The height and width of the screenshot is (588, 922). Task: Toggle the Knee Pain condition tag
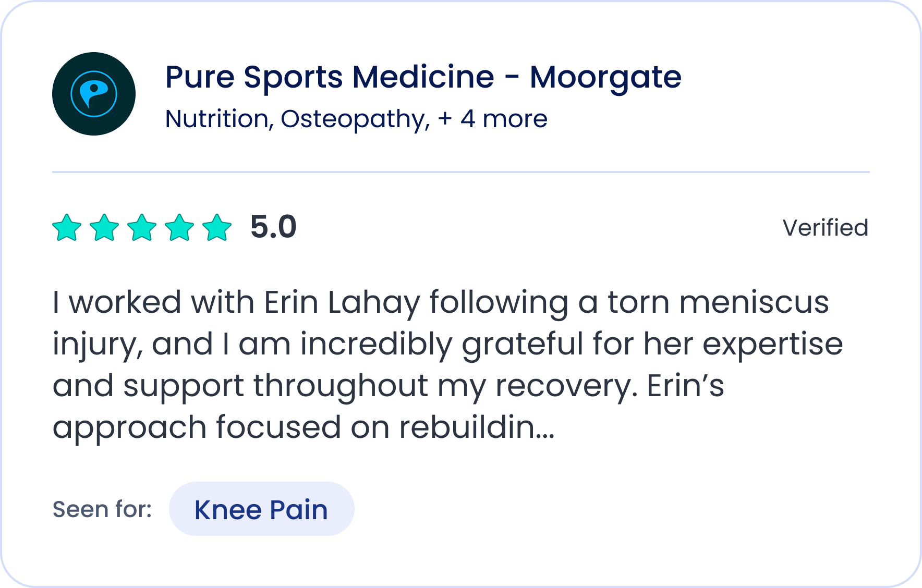(260, 509)
